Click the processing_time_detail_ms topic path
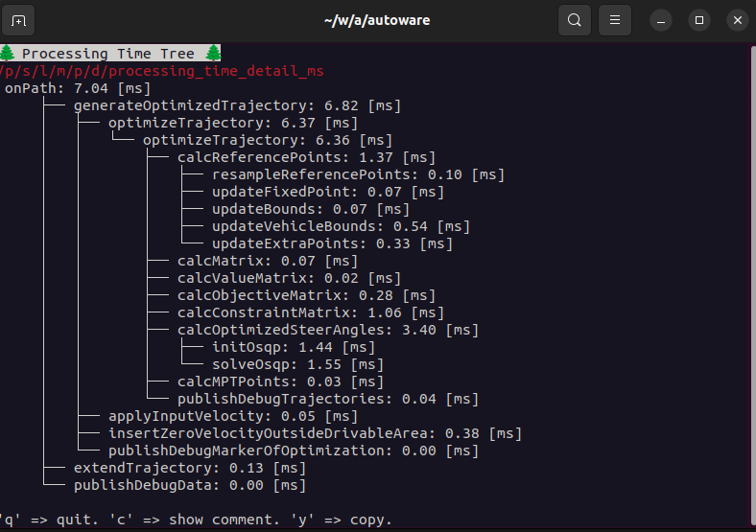The width and height of the screenshot is (756, 532). click(x=162, y=71)
